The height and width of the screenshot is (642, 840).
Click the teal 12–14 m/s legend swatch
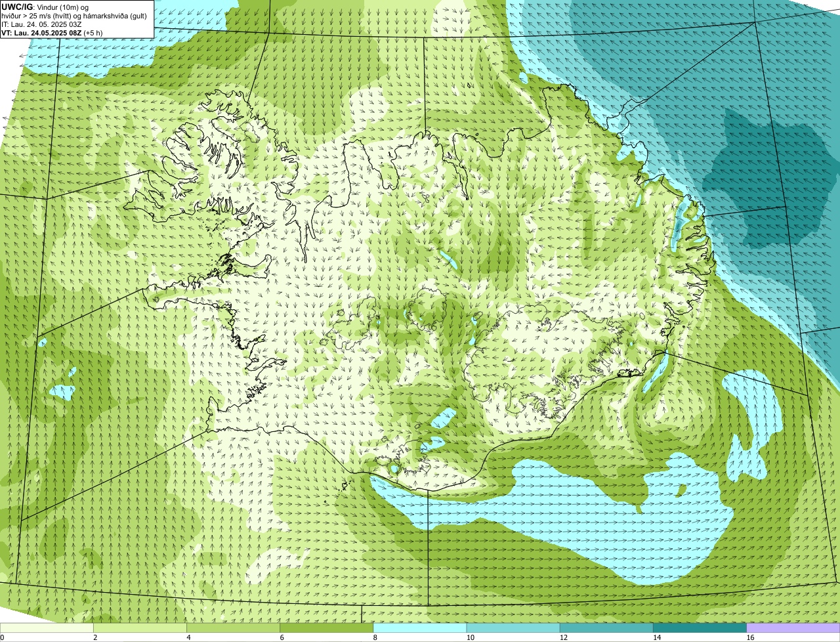point(606,628)
